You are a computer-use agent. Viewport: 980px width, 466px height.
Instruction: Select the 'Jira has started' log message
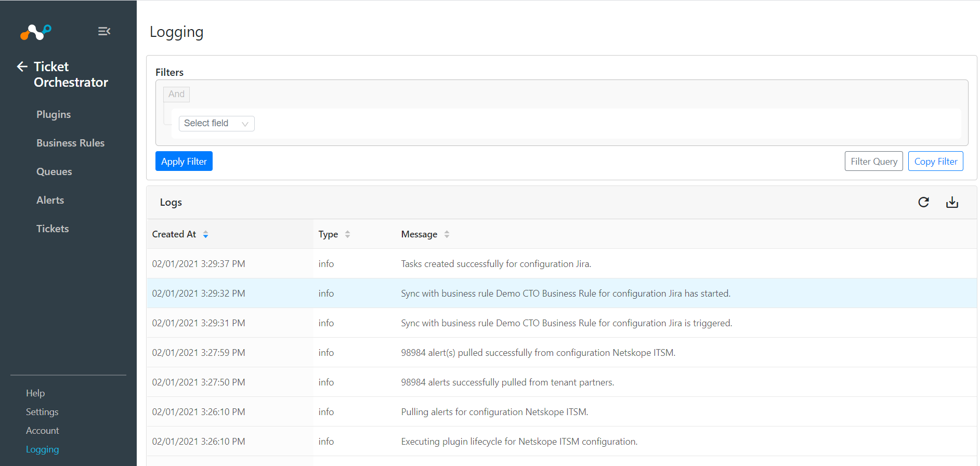pos(566,294)
